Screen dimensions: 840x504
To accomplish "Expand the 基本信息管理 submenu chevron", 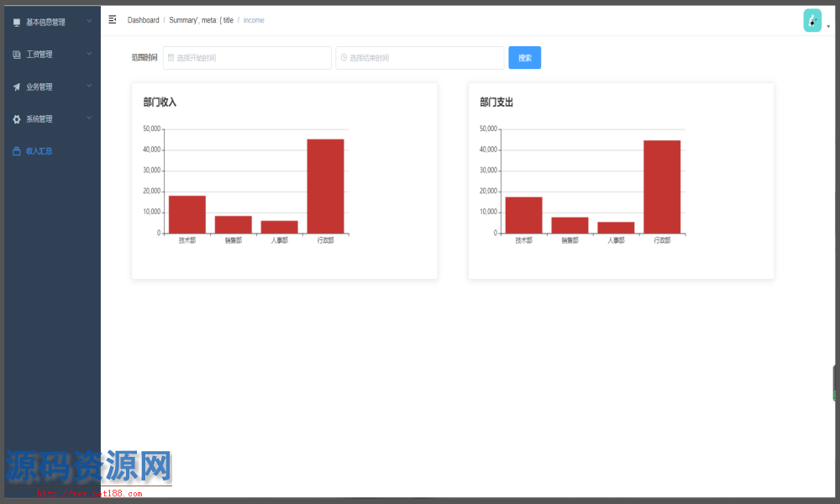I will coord(89,22).
